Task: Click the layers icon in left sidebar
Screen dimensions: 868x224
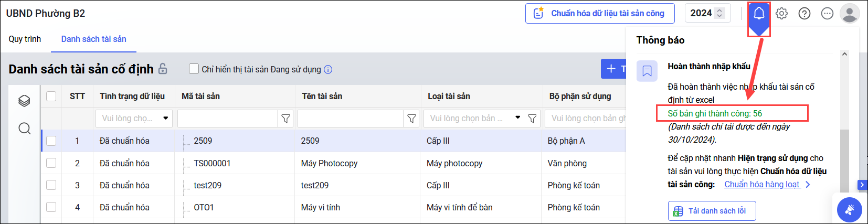Action: [24, 101]
